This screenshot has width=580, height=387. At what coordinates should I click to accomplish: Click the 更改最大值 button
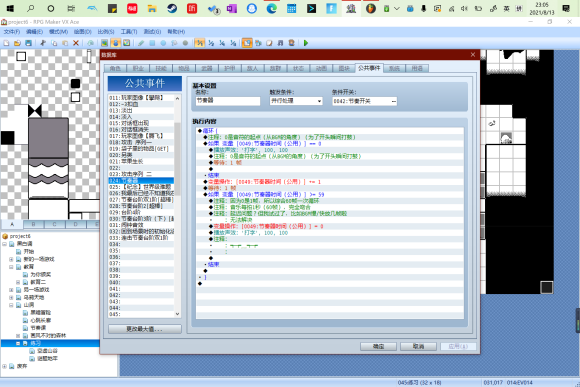click(x=145, y=329)
